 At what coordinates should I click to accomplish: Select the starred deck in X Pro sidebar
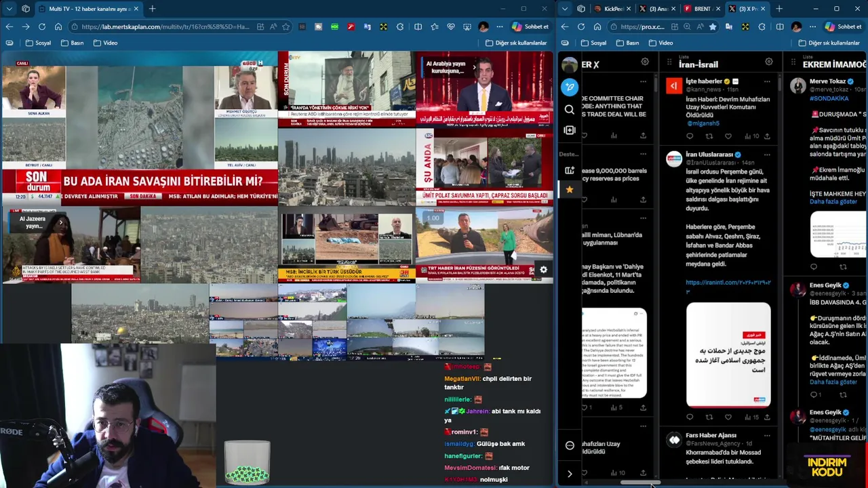pos(570,190)
